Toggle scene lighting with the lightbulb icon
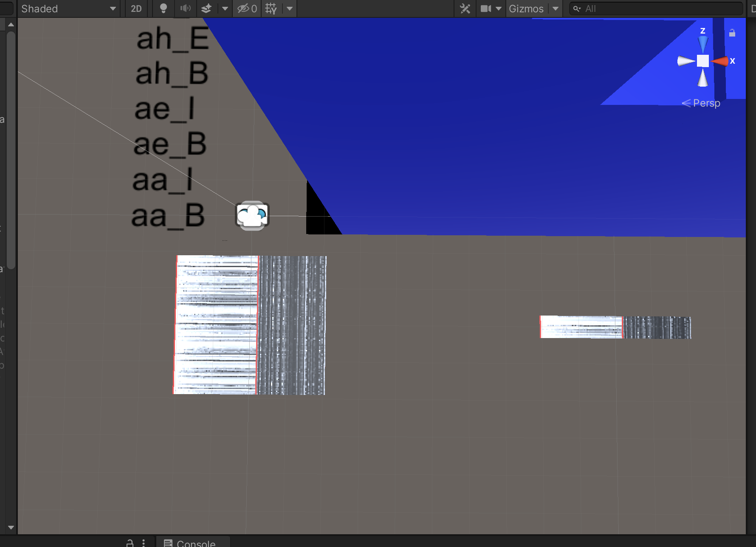Screen dimensions: 756x547 163,8
